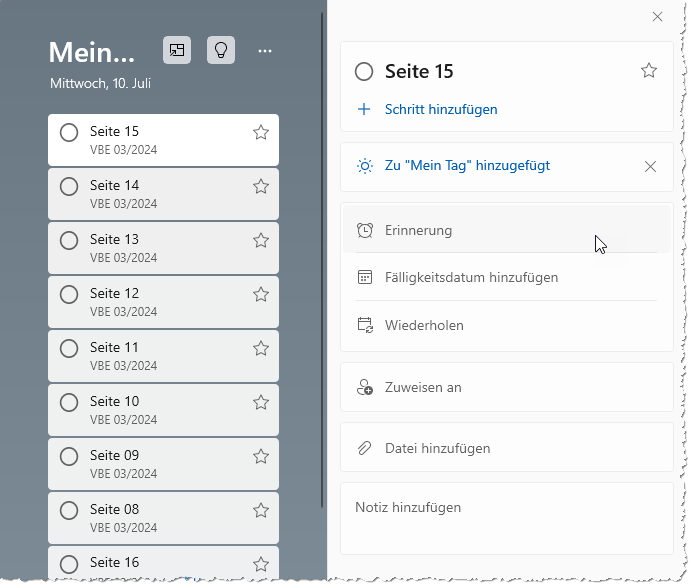Star the Seite 12 task in list
This screenshot has width=691, height=588.
click(261, 294)
